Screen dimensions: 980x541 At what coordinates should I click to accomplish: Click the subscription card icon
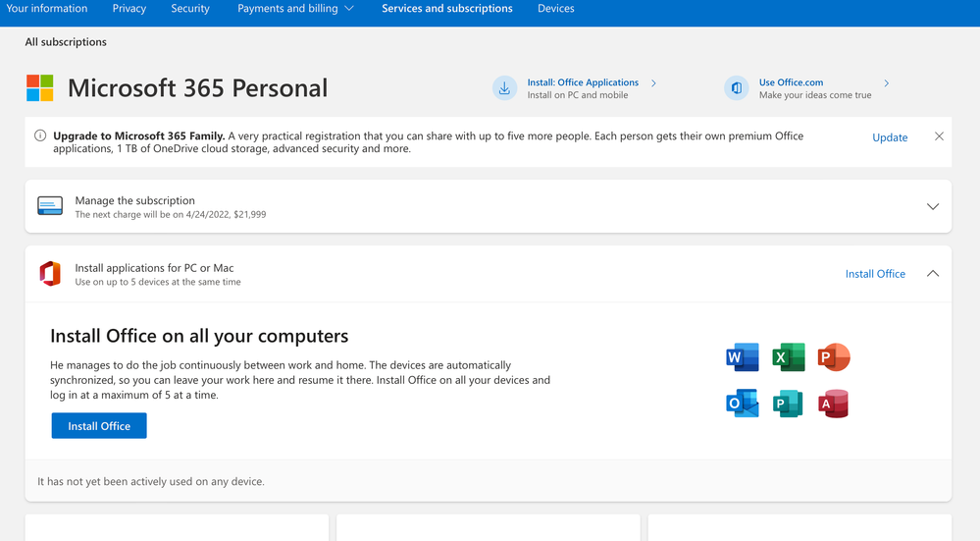(50, 206)
